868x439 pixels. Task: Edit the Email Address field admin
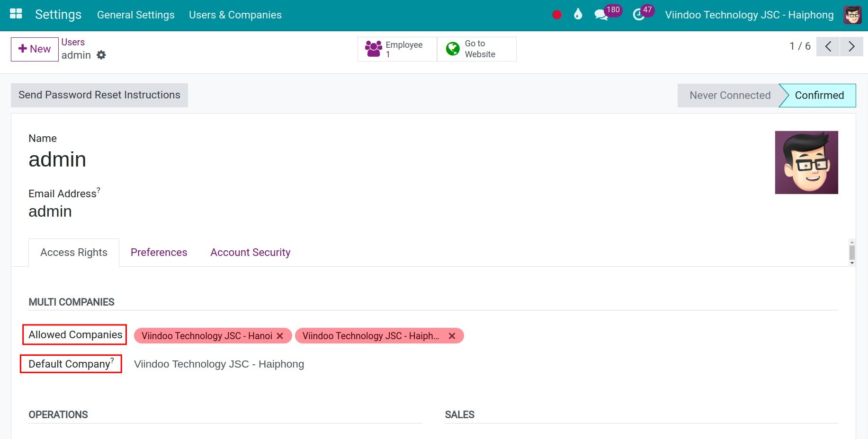(50, 211)
